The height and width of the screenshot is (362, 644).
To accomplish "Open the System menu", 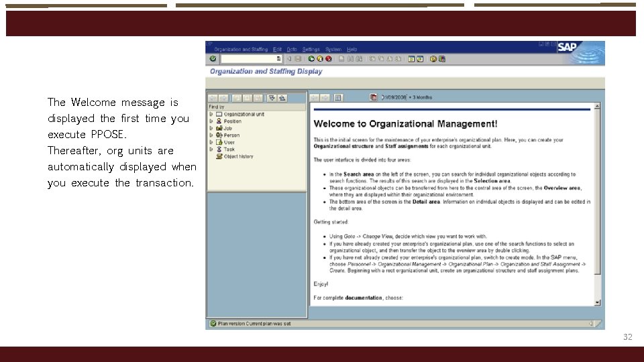I will [x=333, y=49].
